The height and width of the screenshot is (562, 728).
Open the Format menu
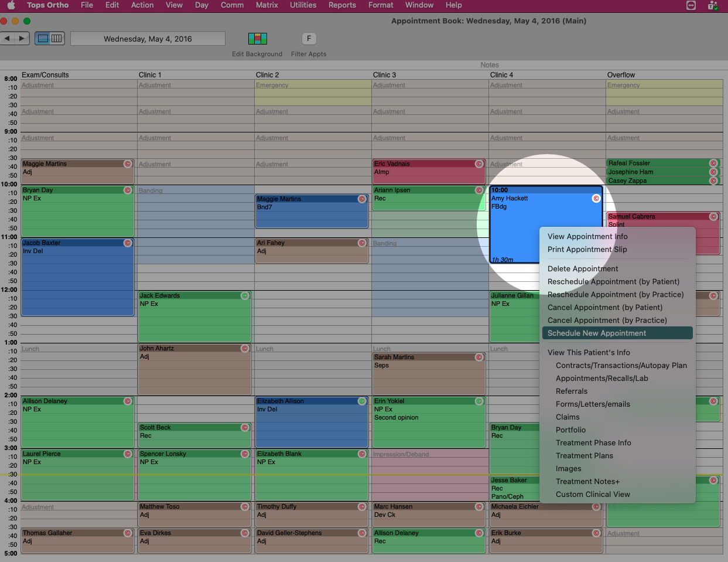(x=381, y=5)
